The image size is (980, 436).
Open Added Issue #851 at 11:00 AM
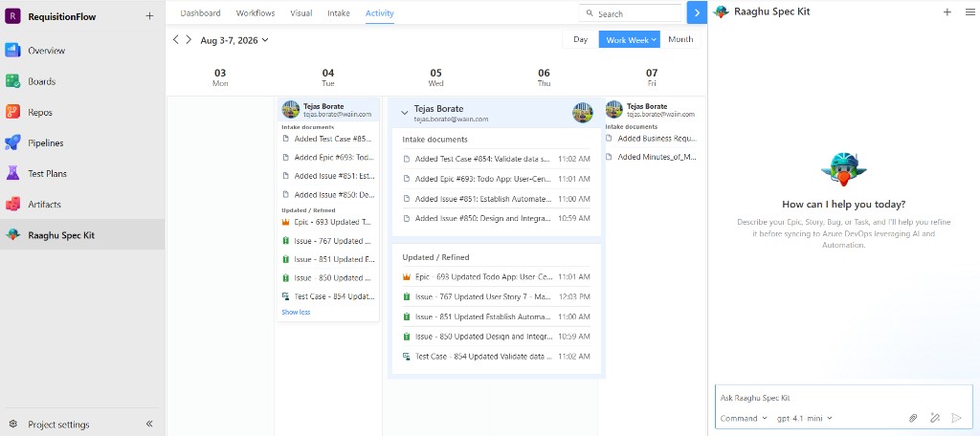click(497, 199)
